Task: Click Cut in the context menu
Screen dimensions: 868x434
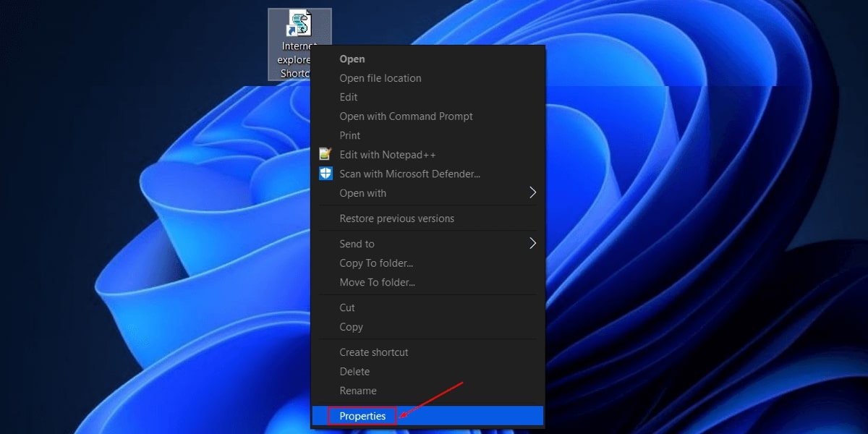Action: click(346, 307)
